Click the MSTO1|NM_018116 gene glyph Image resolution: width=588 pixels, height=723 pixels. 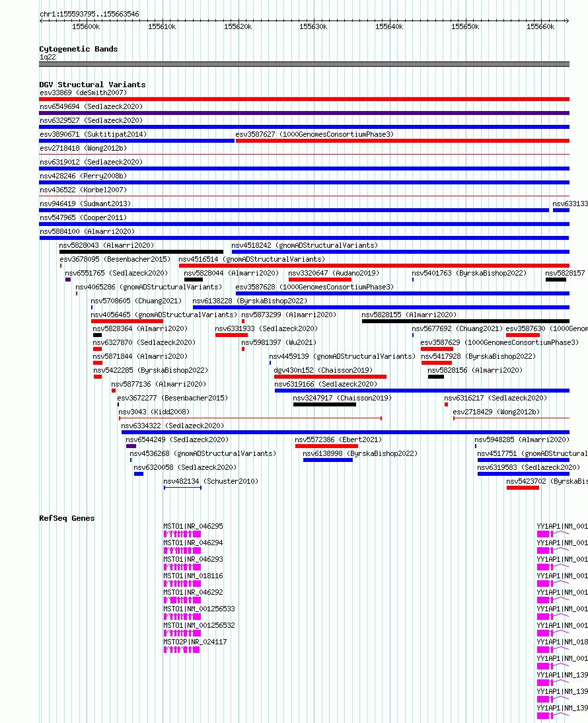(182, 584)
